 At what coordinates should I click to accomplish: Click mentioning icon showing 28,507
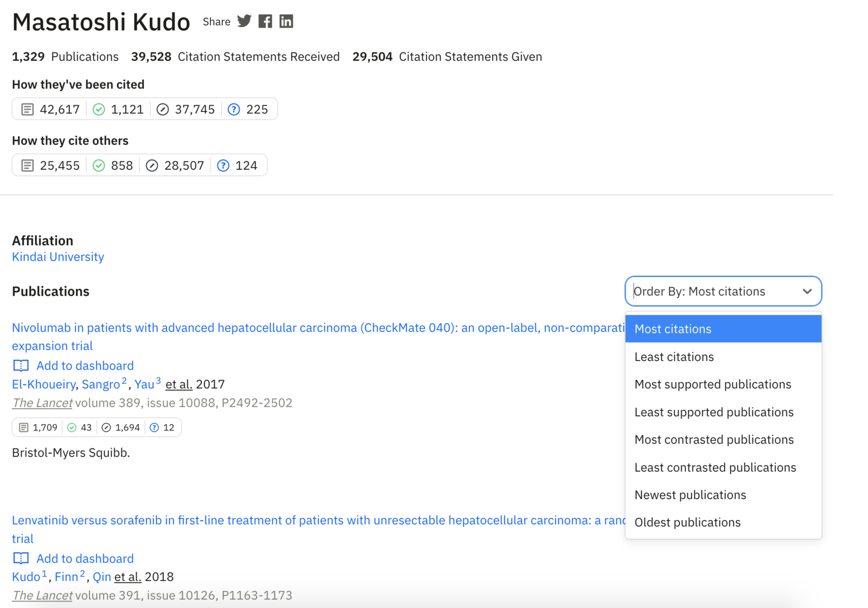pos(152,166)
